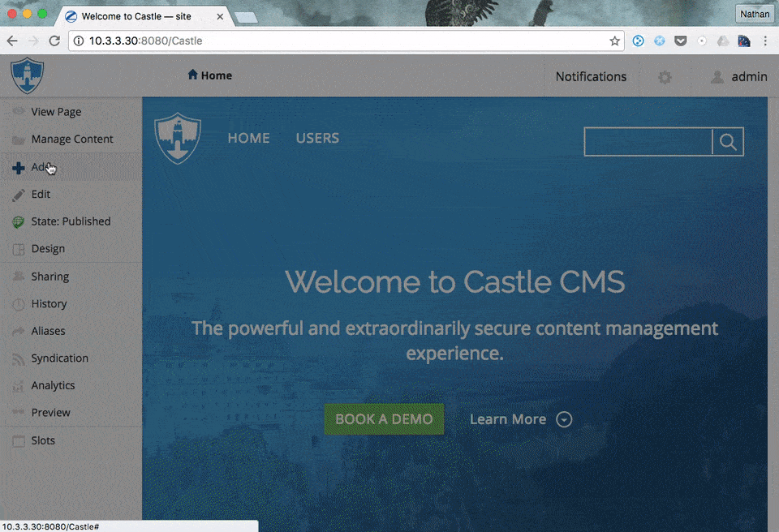Go to HOME in site navigation
This screenshot has height=532, width=779.
click(248, 138)
